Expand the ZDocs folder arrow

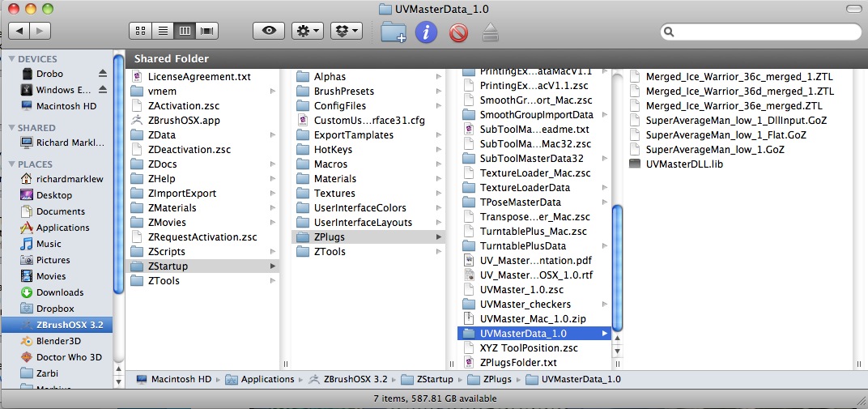(272, 164)
